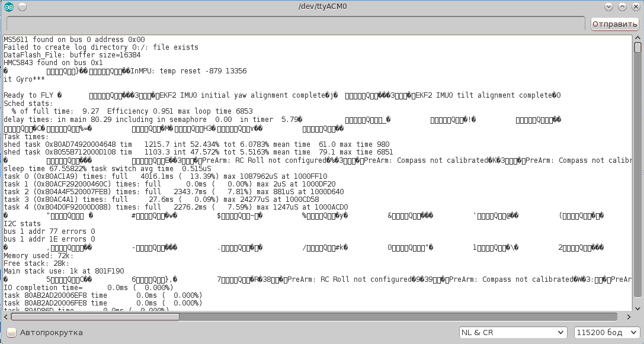
Task: Click the round sticky button beside Arduino logo
Action: 22,7
